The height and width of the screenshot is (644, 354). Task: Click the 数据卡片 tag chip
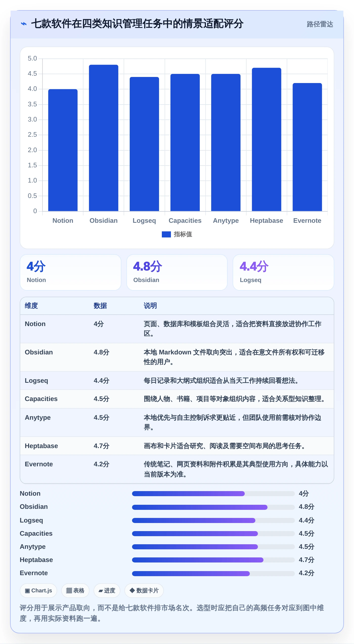click(x=144, y=591)
